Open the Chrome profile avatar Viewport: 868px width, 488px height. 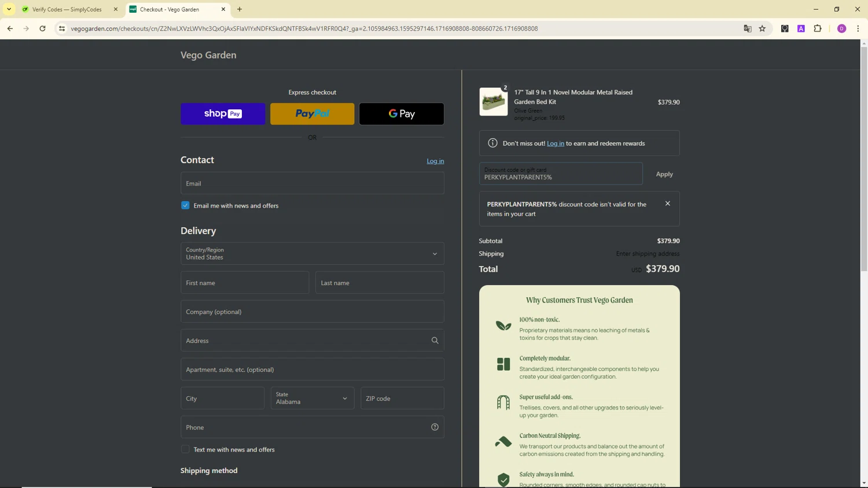[841, 28]
